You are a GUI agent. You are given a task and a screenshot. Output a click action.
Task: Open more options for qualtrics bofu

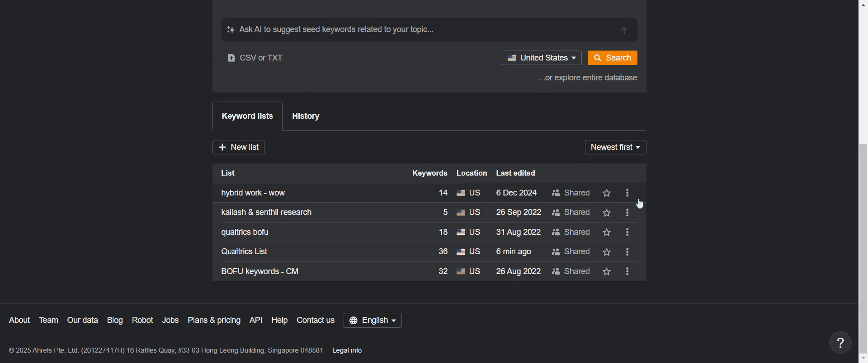coord(627,233)
